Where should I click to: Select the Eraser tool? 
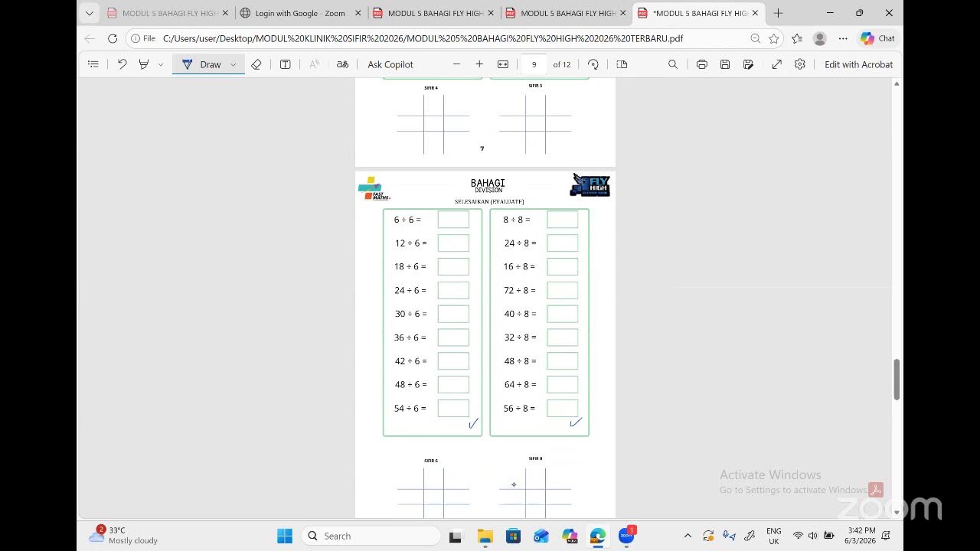click(256, 64)
